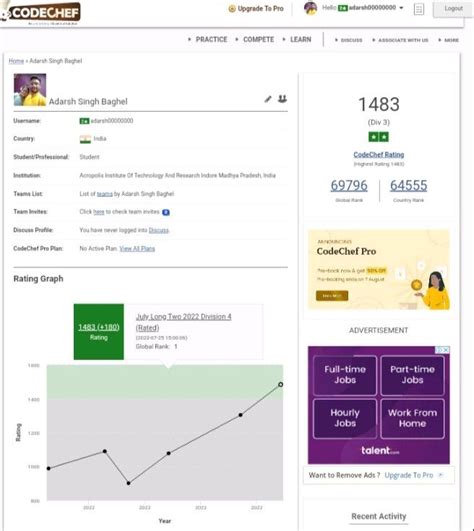Click the team invites count badge
Viewport: 474px width, 531px height.
(x=166, y=212)
